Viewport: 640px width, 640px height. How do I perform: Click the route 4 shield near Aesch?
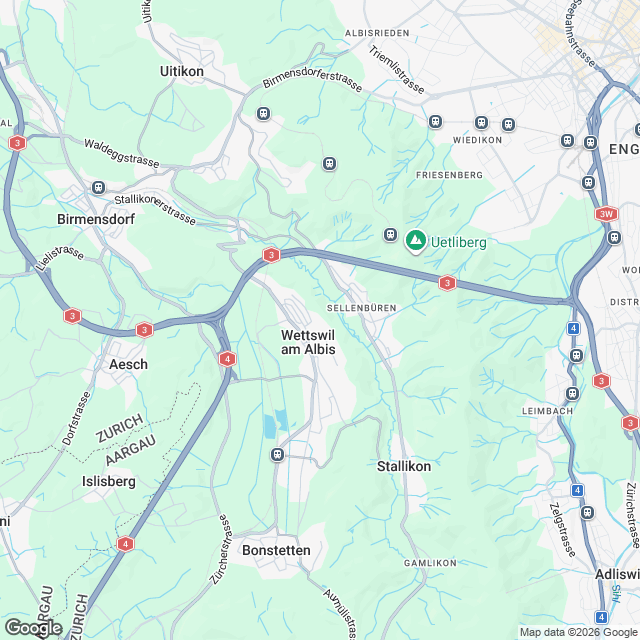point(227,359)
